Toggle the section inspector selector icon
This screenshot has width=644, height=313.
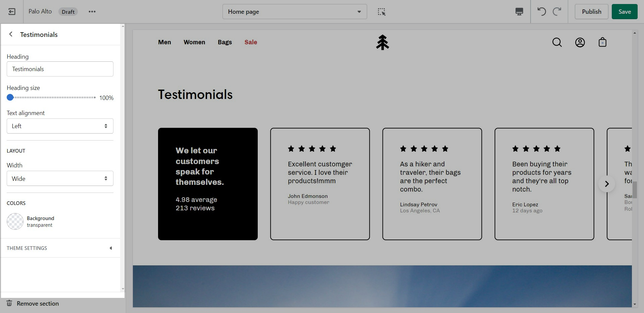coord(382,12)
